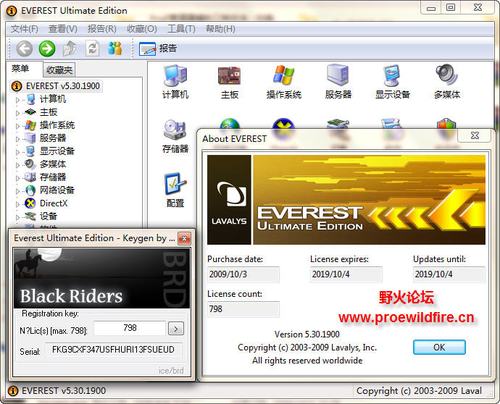The height and width of the screenshot is (404, 500).
Task: Expand the DirectX tree node
Action: tap(18, 203)
